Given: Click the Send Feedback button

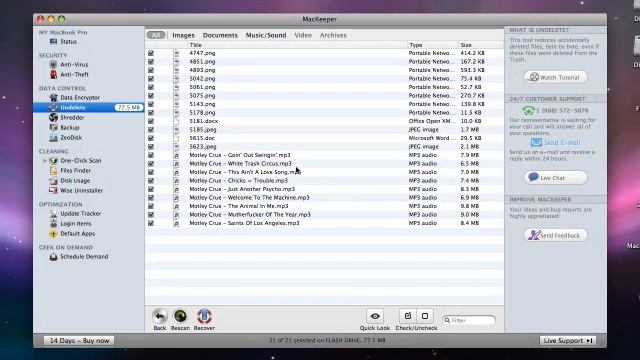Looking at the screenshot, I should click(556, 235).
